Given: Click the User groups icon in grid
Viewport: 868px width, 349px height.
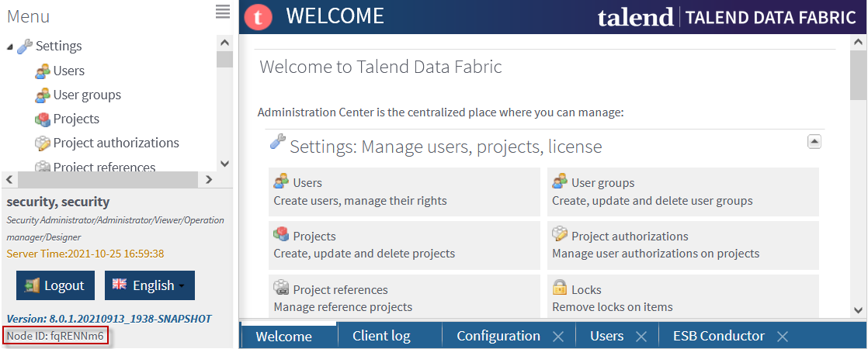Looking at the screenshot, I should coord(560,181).
